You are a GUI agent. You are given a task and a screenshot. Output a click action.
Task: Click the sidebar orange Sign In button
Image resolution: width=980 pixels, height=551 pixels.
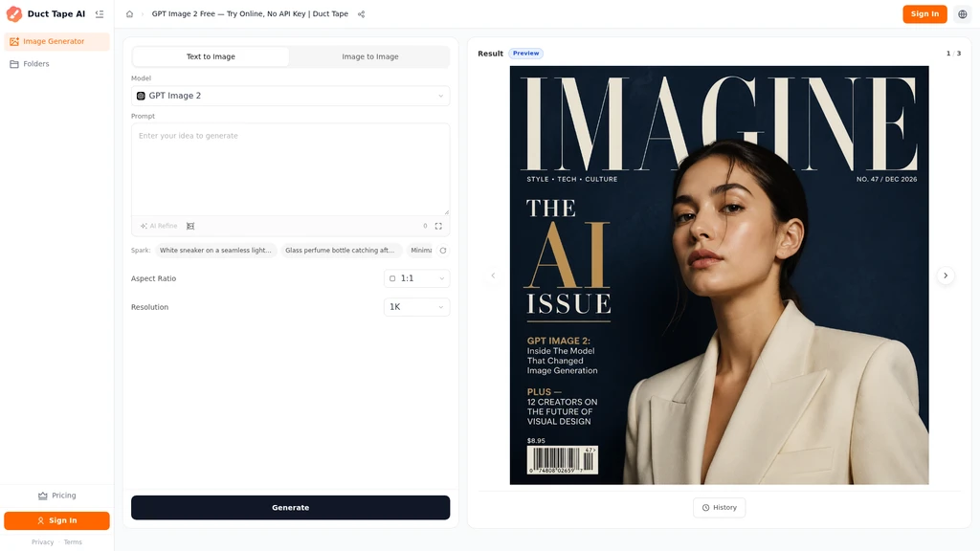56,520
